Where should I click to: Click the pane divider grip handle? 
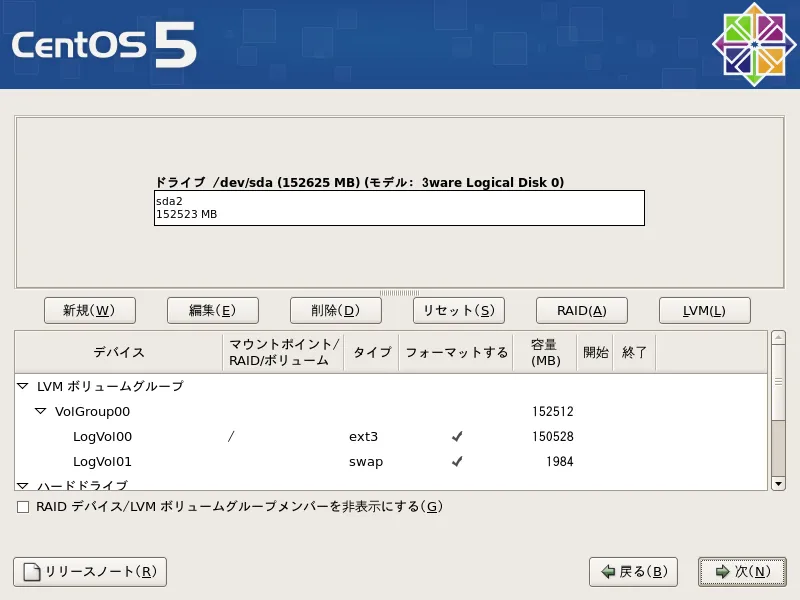pyautogui.click(x=399, y=293)
